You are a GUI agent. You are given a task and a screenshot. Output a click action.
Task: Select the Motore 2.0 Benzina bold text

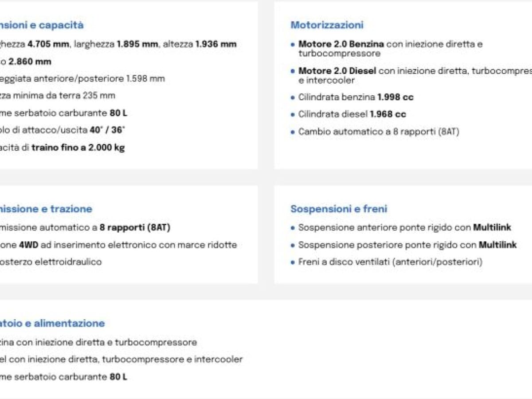(x=341, y=44)
